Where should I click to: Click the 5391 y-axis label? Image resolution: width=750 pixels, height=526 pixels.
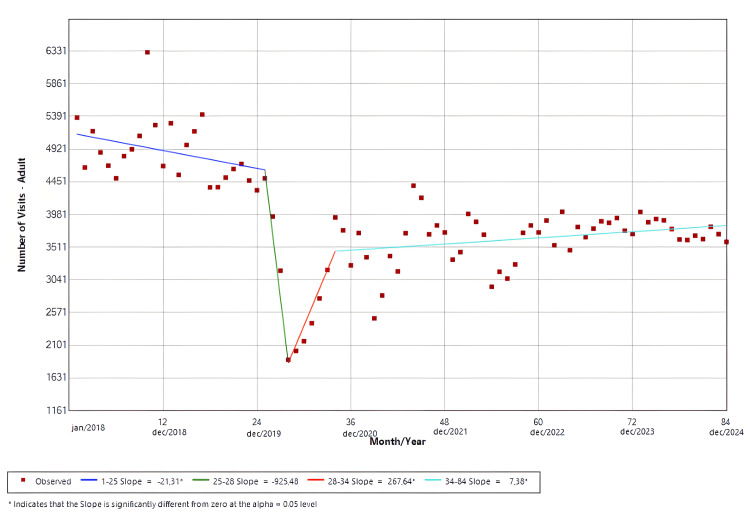[x=55, y=116]
